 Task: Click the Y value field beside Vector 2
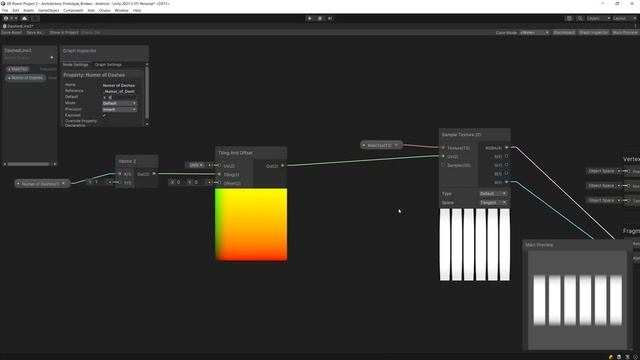click(99, 182)
